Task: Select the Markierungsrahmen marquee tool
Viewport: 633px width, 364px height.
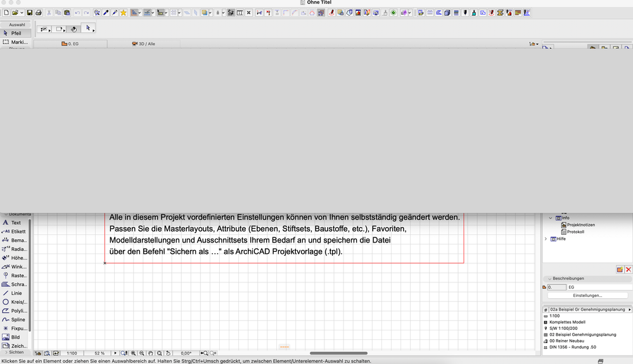Action: [15, 42]
